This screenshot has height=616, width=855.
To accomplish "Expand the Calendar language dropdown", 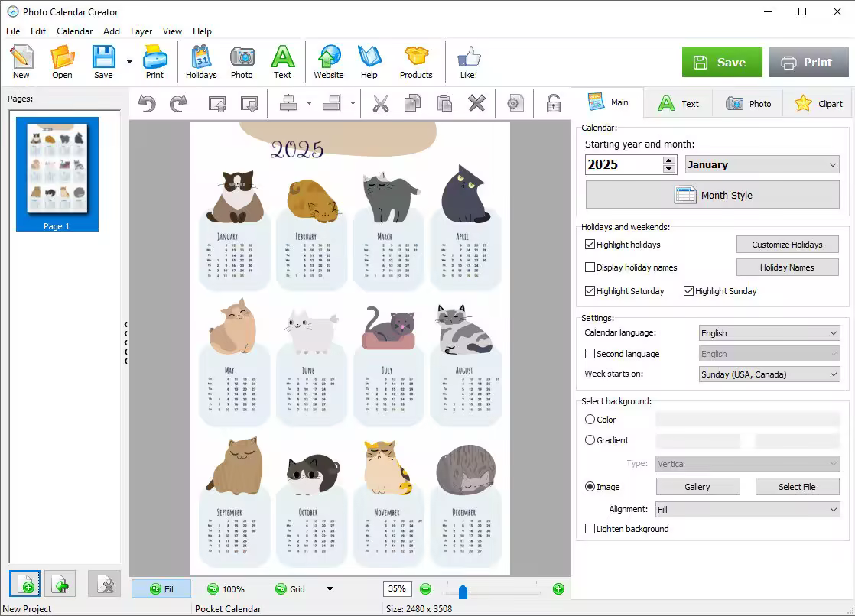I will tap(769, 333).
